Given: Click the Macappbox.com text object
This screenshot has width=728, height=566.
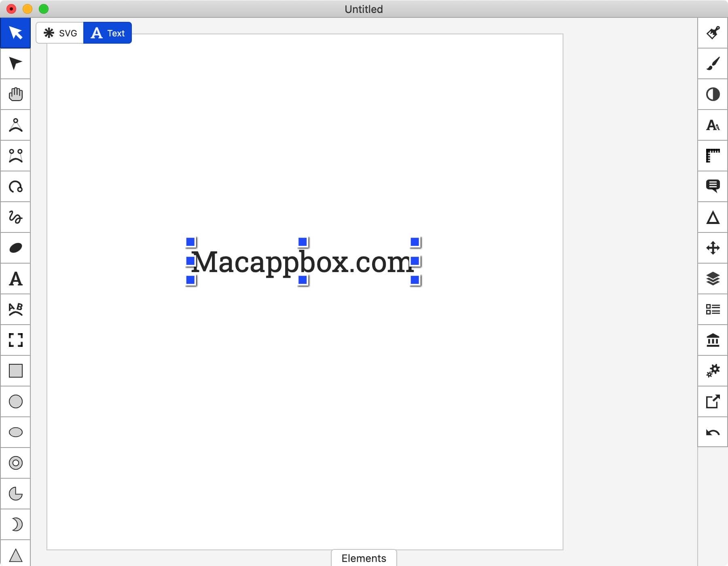Looking at the screenshot, I should tap(303, 262).
